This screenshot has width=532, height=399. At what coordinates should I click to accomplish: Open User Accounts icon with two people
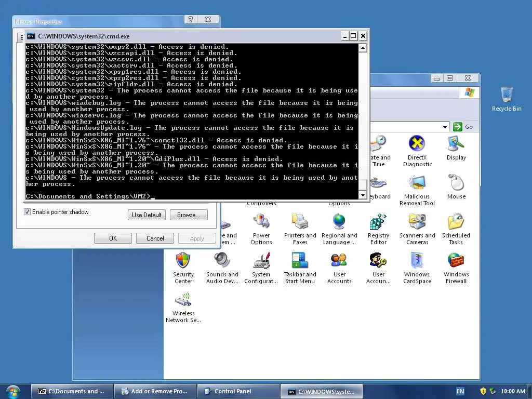pos(339,268)
